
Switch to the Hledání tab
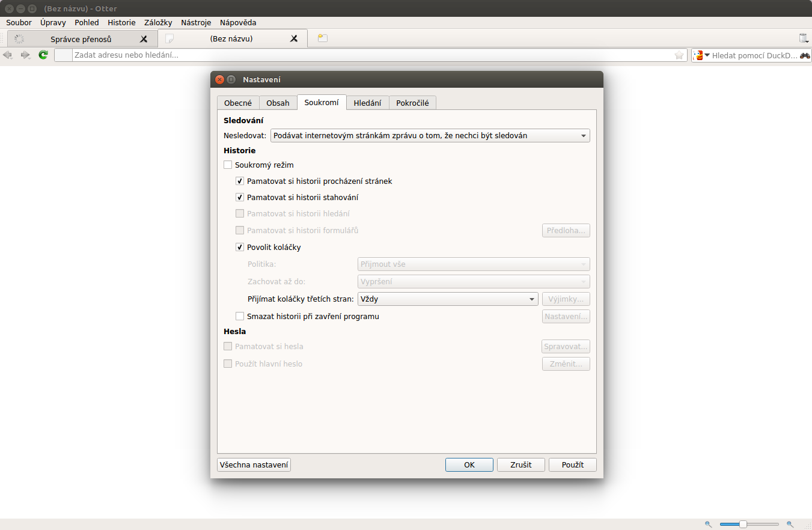(x=368, y=103)
